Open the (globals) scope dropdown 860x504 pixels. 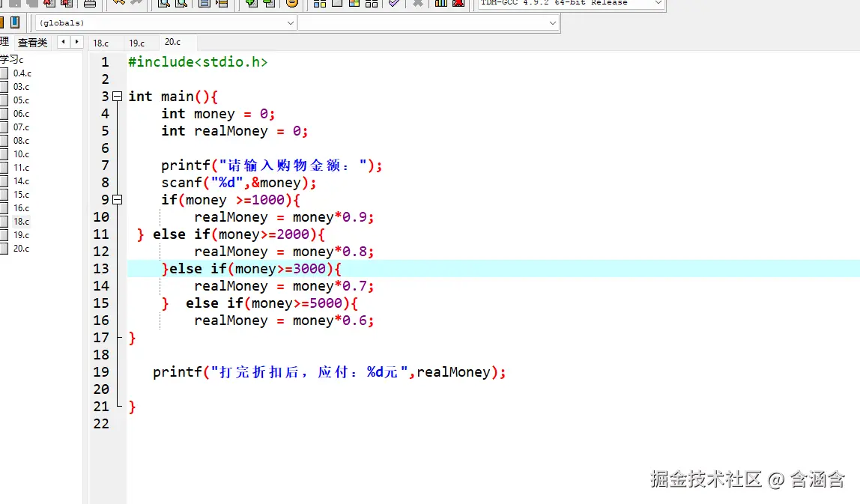(167, 23)
